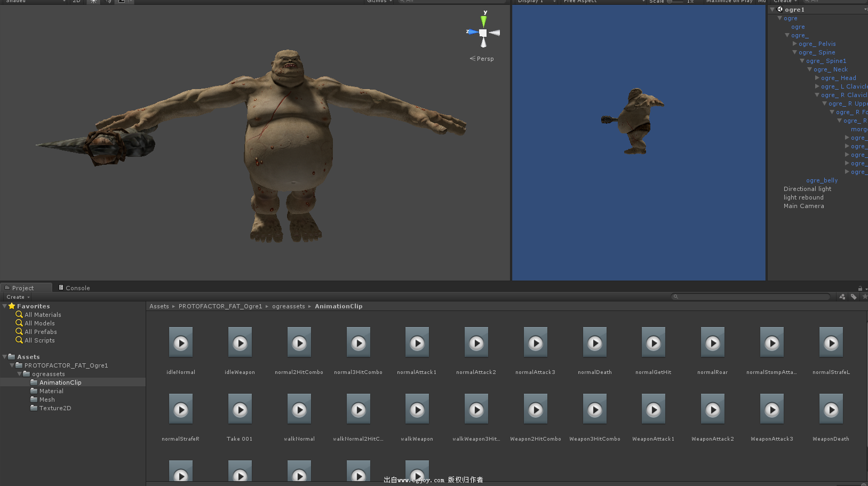868x486 pixels.
Task: Collapse the ogre_ Spine node
Action: click(794, 52)
